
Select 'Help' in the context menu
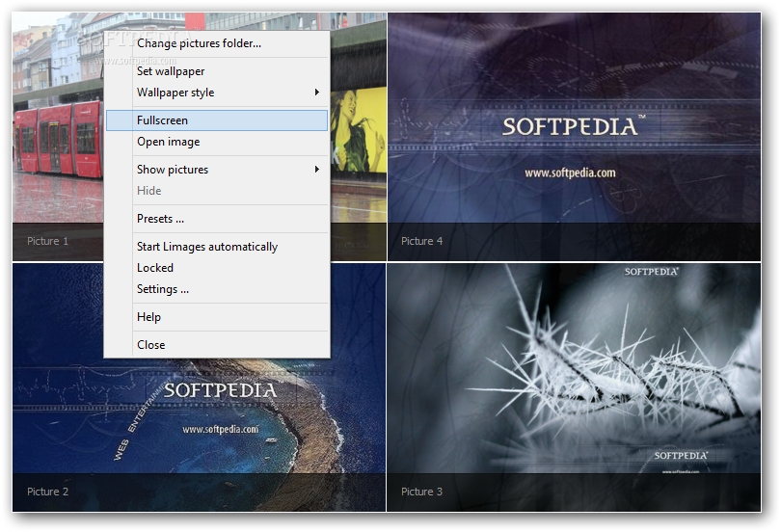click(217, 317)
